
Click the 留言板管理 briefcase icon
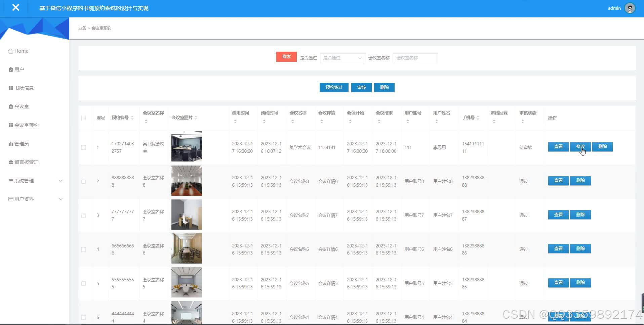11,162
